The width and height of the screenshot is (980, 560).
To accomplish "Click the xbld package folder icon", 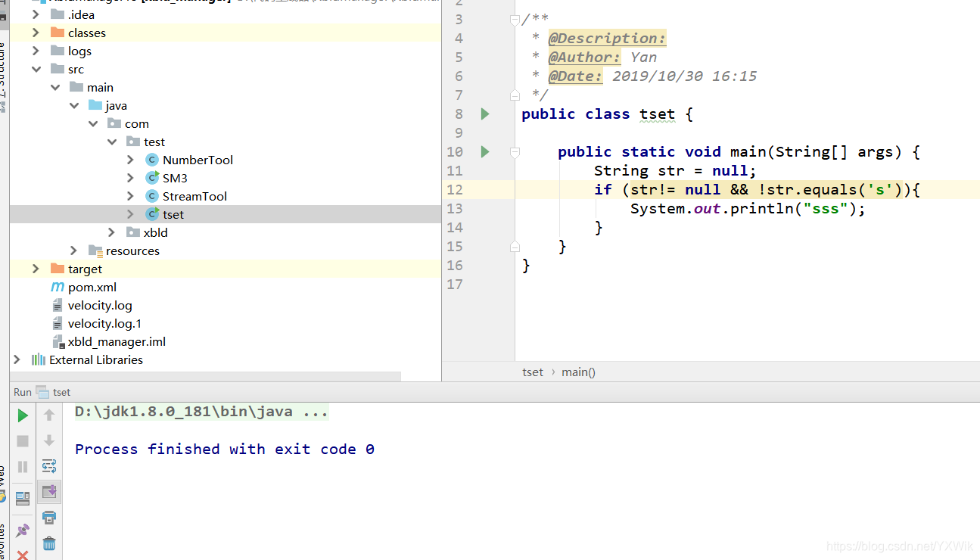I will pyautogui.click(x=133, y=232).
